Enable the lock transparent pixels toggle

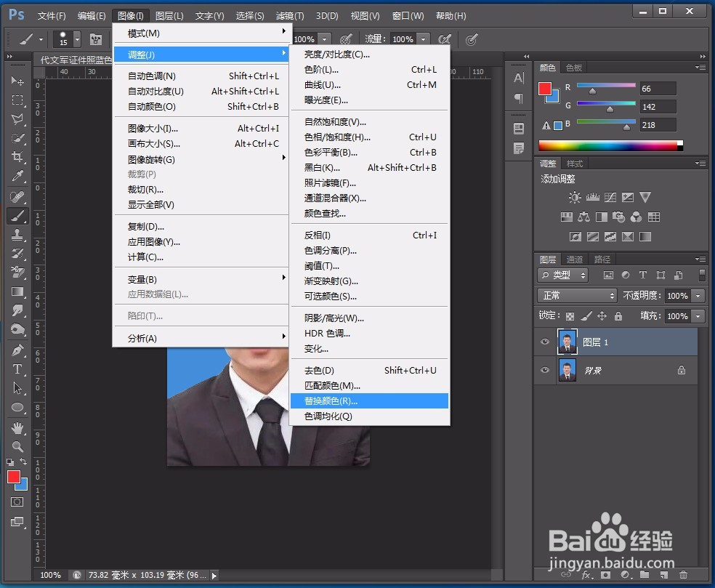point(570,316)
